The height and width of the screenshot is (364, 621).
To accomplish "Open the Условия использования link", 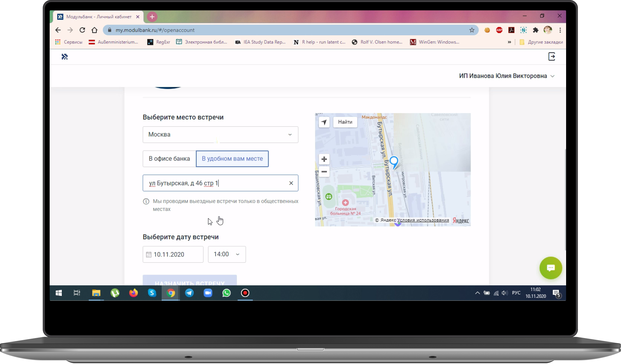I will 423,220.
